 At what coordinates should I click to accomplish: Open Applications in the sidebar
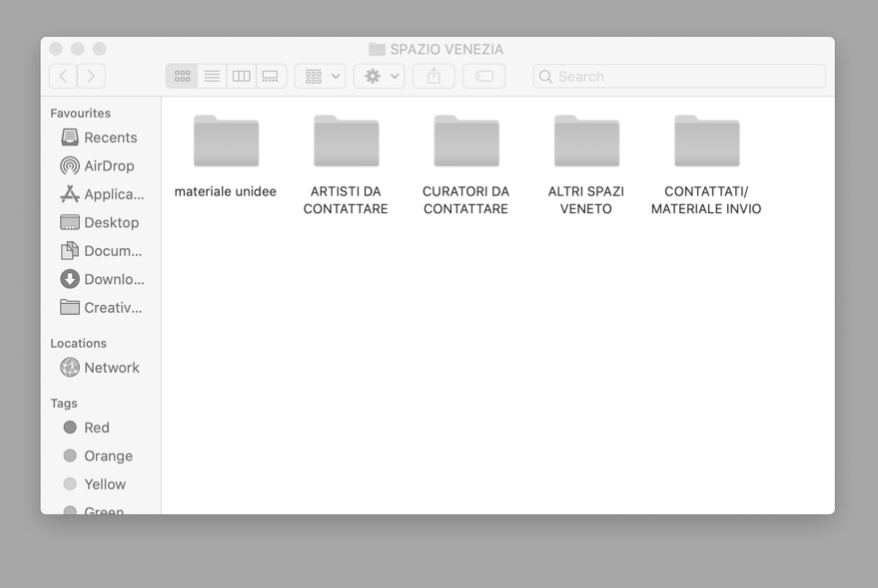(x=102, y=194)
